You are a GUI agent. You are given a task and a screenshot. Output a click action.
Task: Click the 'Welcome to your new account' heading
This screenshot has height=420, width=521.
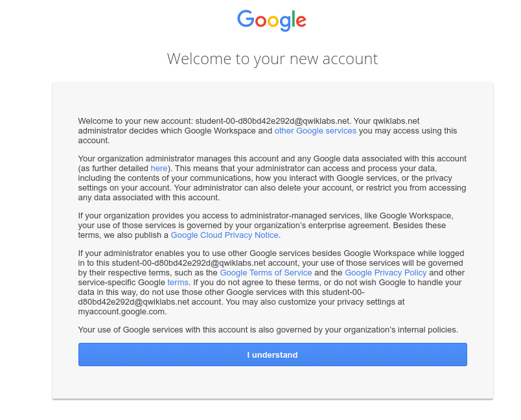point(272,58)
